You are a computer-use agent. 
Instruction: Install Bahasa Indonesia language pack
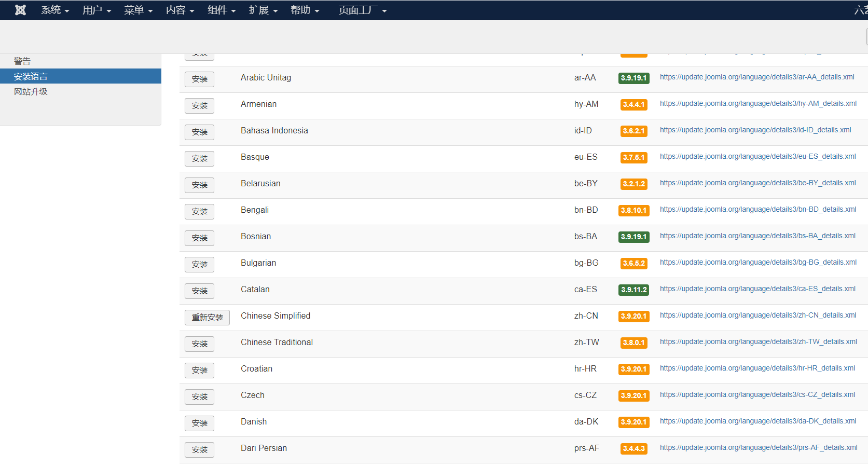[199, 132]
